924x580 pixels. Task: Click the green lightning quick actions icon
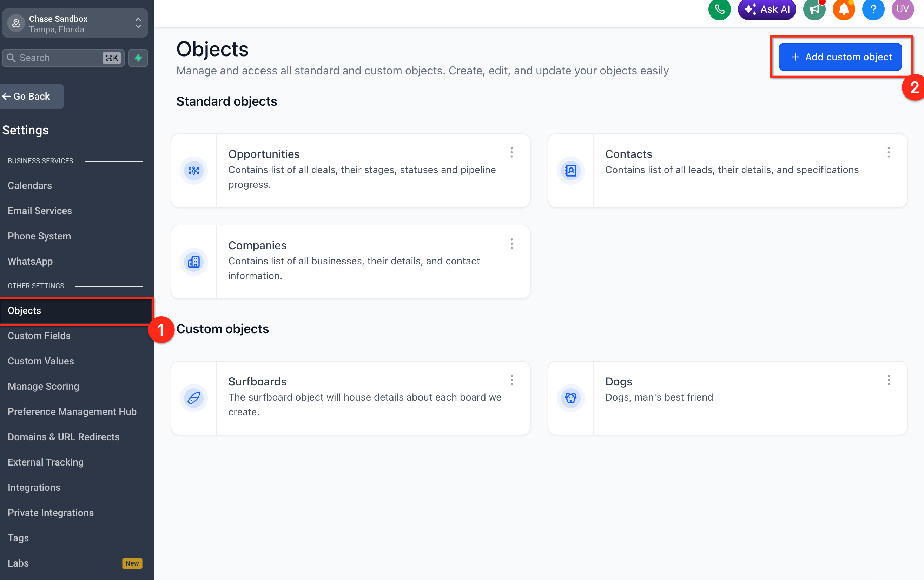pyautogui.click(x=138, y=58)
